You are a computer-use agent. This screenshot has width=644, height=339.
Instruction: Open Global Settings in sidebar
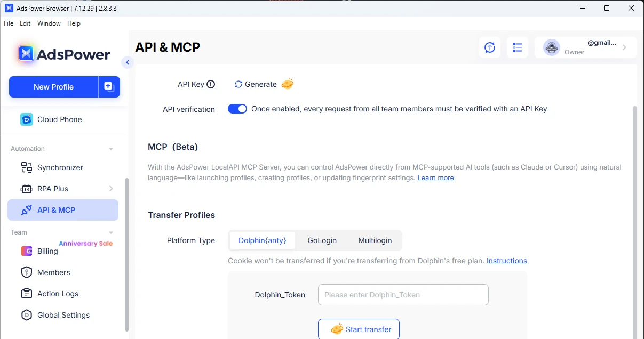point(63,315)
